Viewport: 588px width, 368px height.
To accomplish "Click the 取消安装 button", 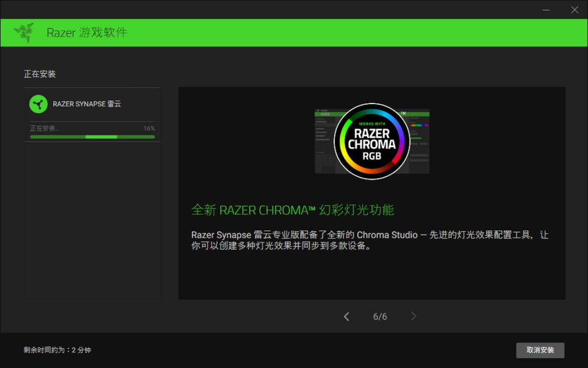I will [540, 350].
